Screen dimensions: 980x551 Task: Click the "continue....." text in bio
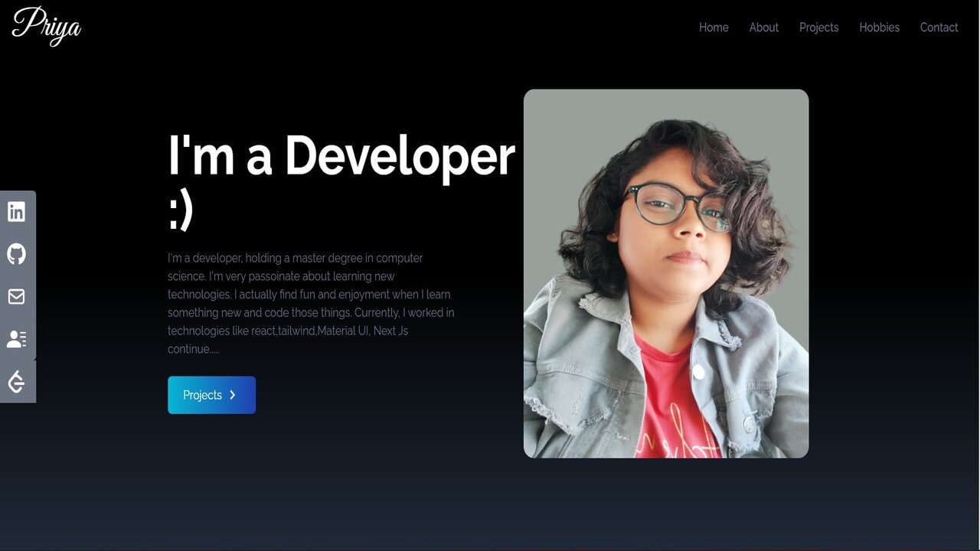point(193,350)
